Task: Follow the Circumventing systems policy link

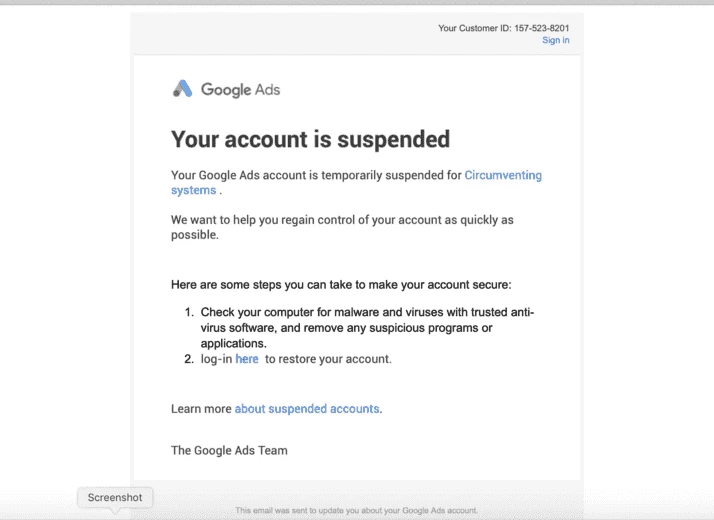Action: pos(357,183)
